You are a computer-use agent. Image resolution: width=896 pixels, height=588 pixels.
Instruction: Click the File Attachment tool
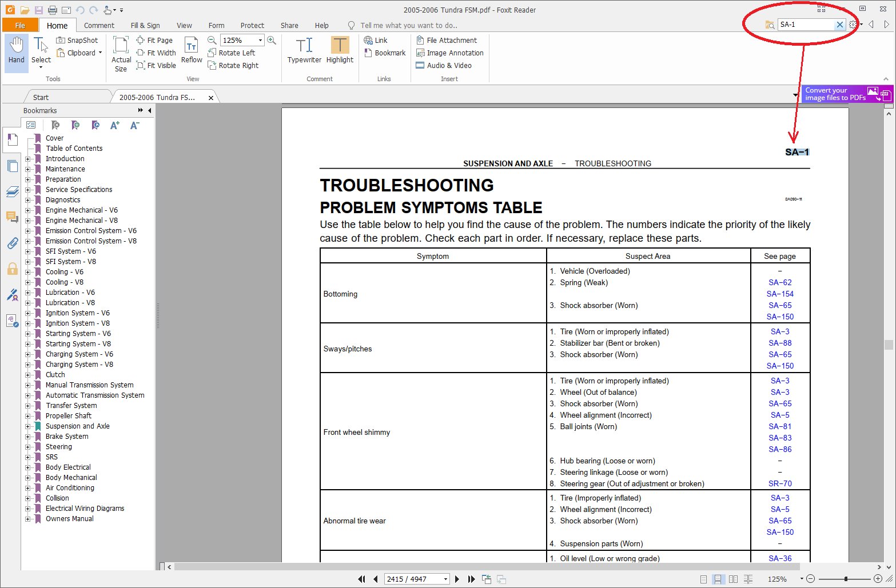447,41
